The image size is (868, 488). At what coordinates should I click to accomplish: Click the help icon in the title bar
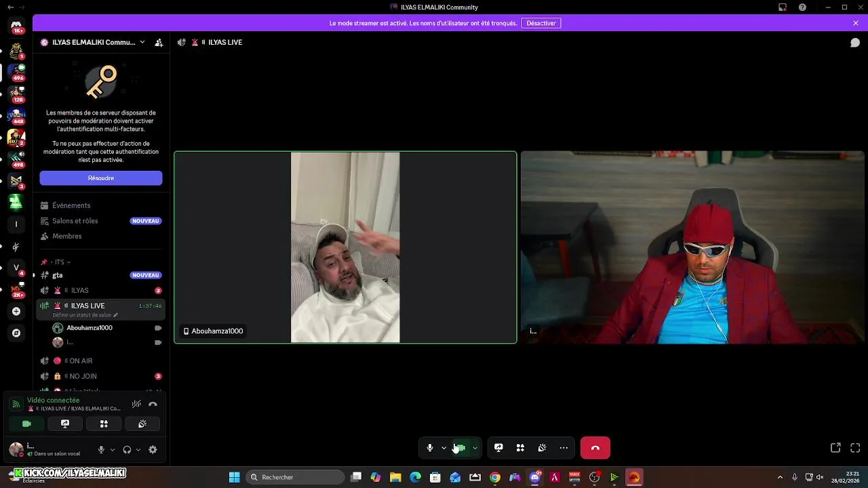tap(803, 7)
